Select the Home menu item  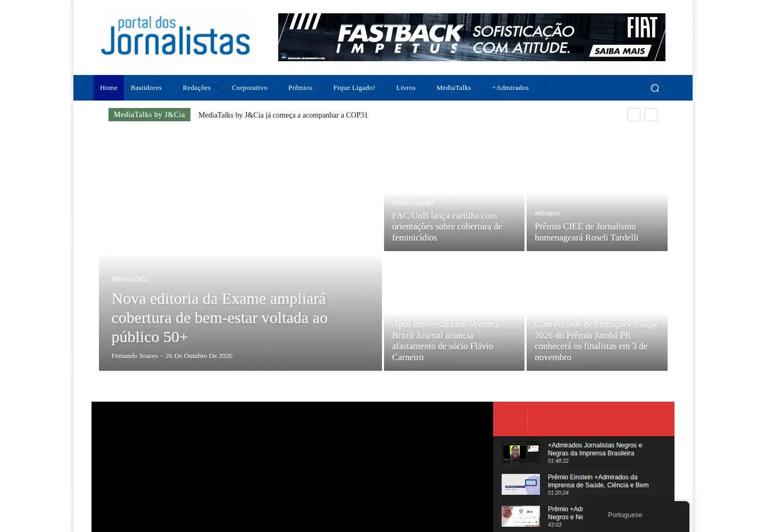(x=109, y=88)
